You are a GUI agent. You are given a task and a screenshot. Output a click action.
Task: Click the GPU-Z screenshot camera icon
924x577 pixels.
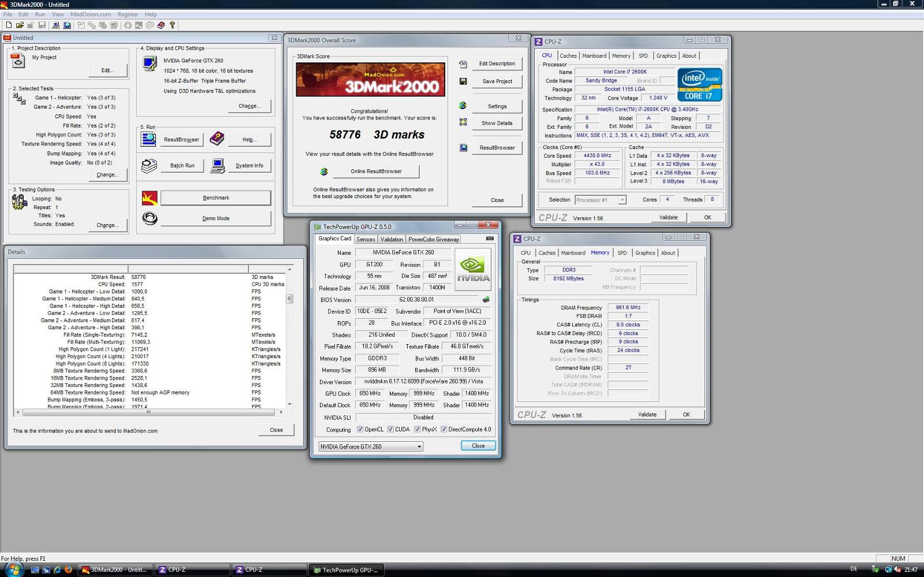(x=490, y=239)
